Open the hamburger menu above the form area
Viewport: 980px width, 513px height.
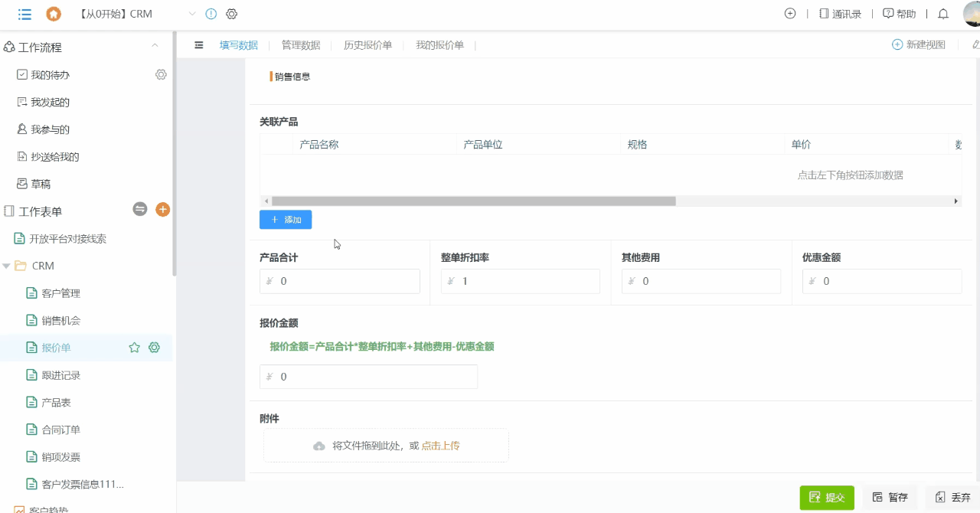(x=198, y=45)
